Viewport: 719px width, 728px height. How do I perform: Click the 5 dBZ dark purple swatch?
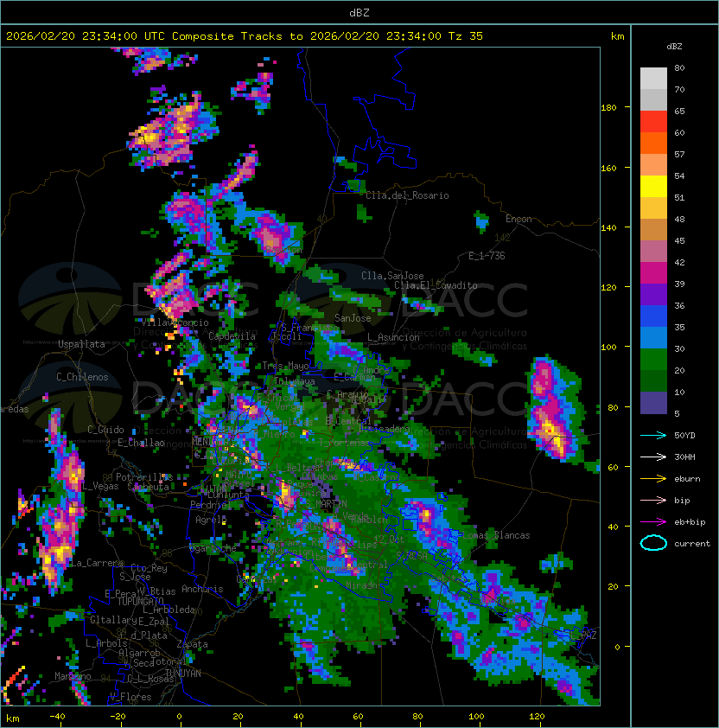coord(653,403)
